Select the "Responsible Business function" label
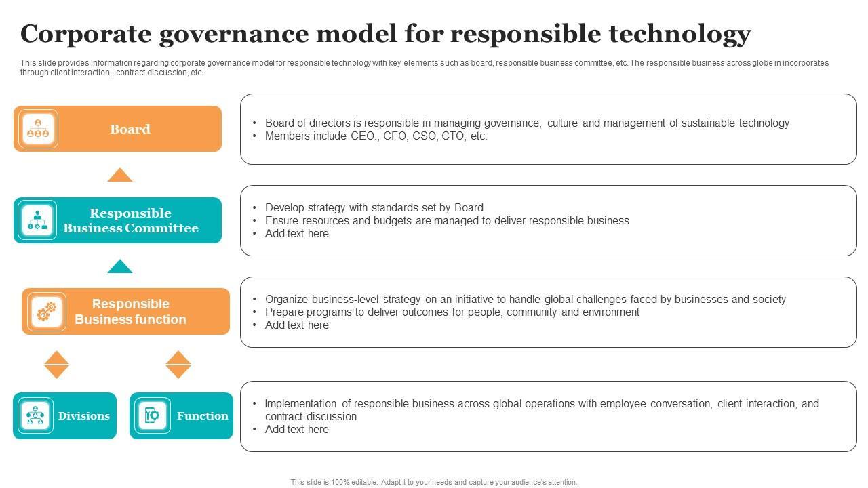 pos(130,312)
